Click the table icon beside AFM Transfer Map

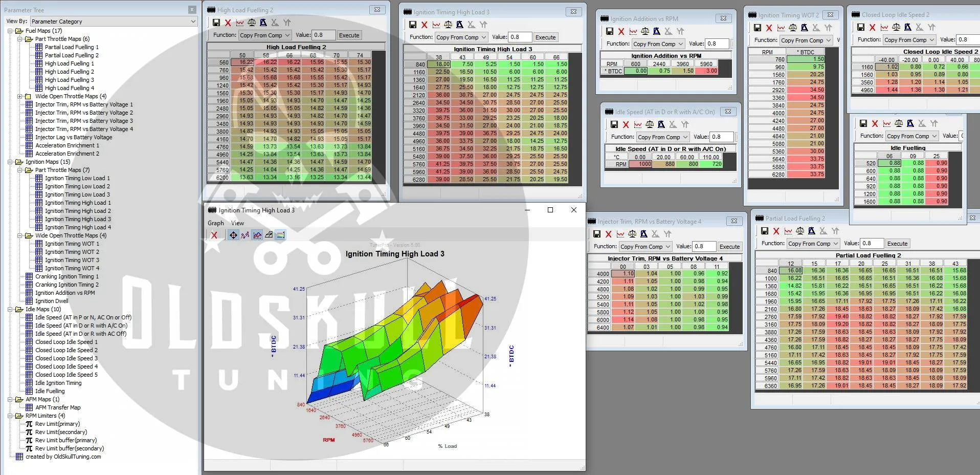(x=29, y=407)
